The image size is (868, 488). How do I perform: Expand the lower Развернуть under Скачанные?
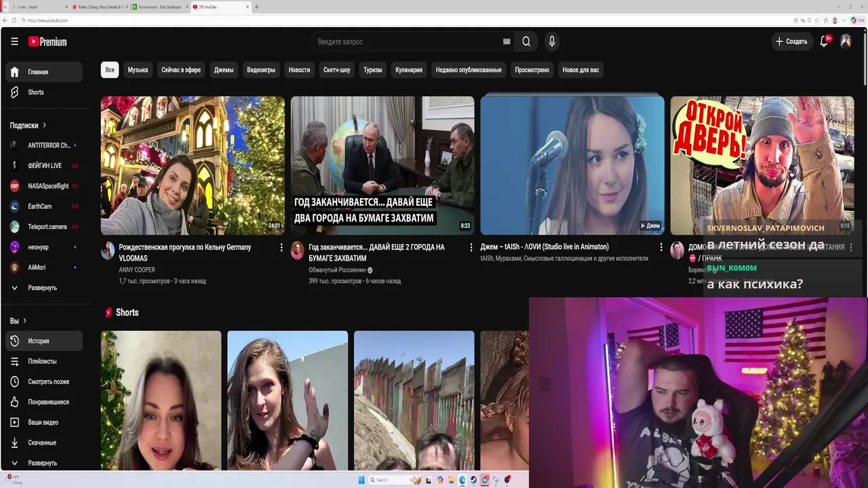click(45, 463)
